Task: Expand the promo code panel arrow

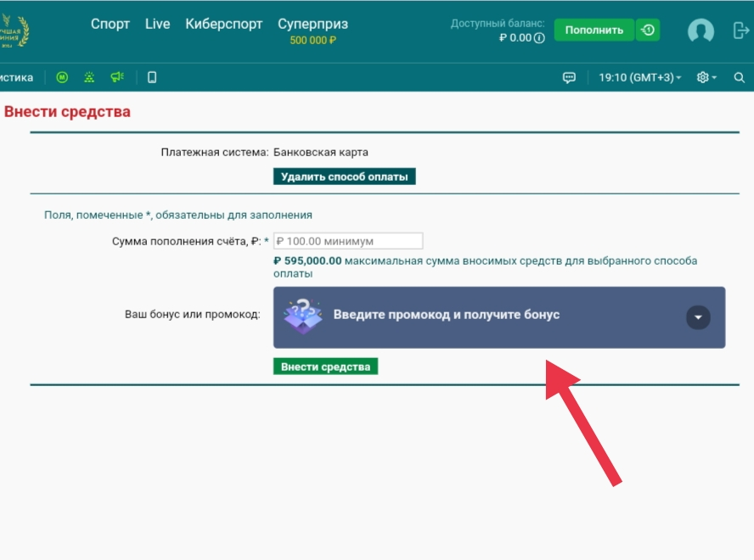Action: (x=698, y=317)
